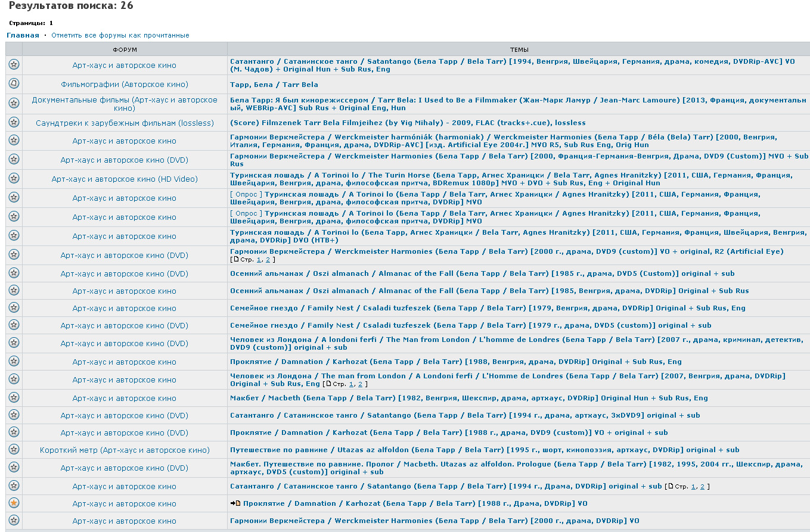Click status icon of Макбет DVDRip Original Hun row
The image size is (810, 532).
(x=14, y=397)
